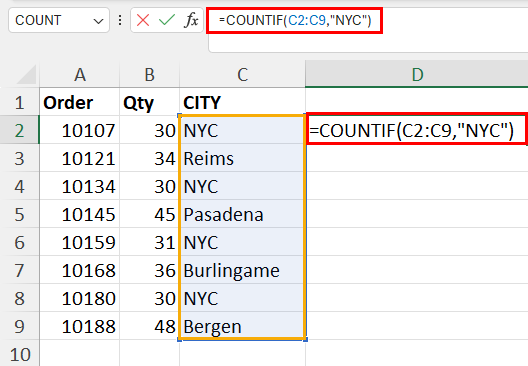Select column D header
Screen dimensions: 528x366
point(417,74)
